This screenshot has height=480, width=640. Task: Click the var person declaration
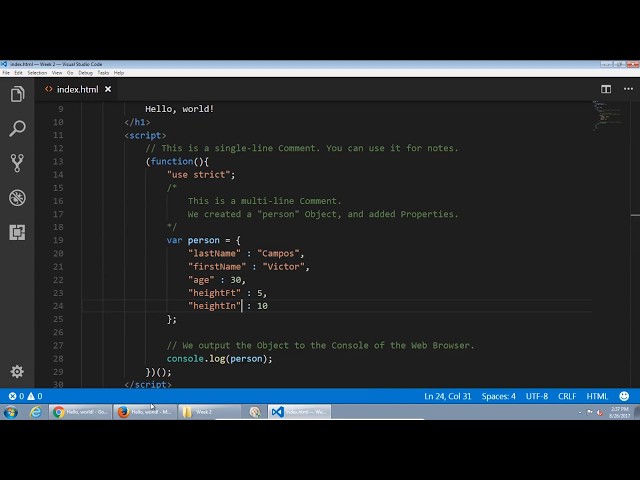[x=203, y=240]
